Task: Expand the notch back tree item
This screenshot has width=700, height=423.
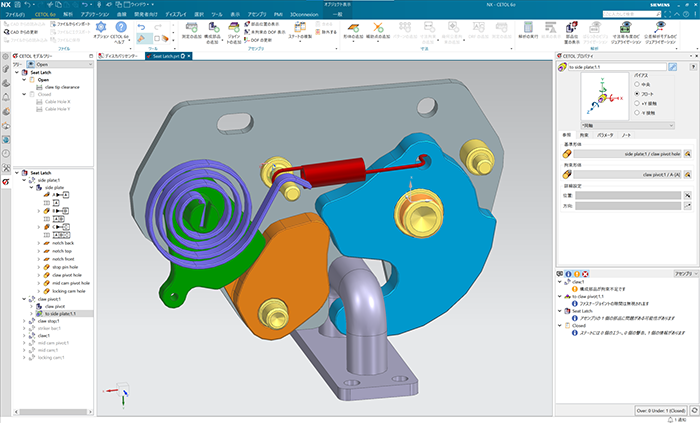Action: pos(38,243)
